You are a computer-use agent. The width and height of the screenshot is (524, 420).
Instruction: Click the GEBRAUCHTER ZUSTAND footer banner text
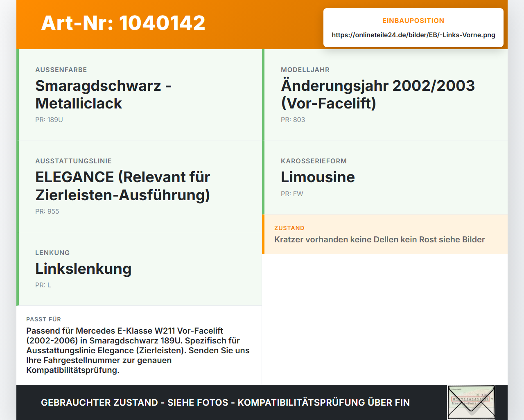225,402
